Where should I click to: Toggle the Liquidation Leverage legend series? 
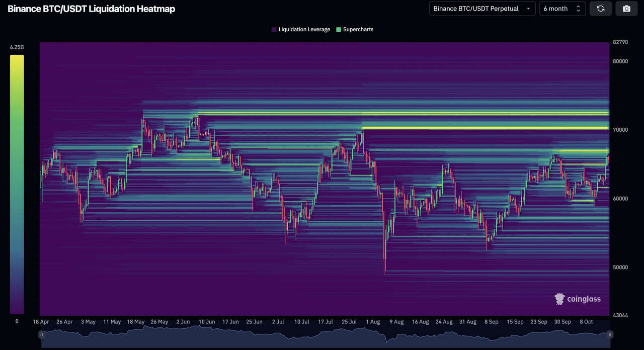(x=301, y=30)
